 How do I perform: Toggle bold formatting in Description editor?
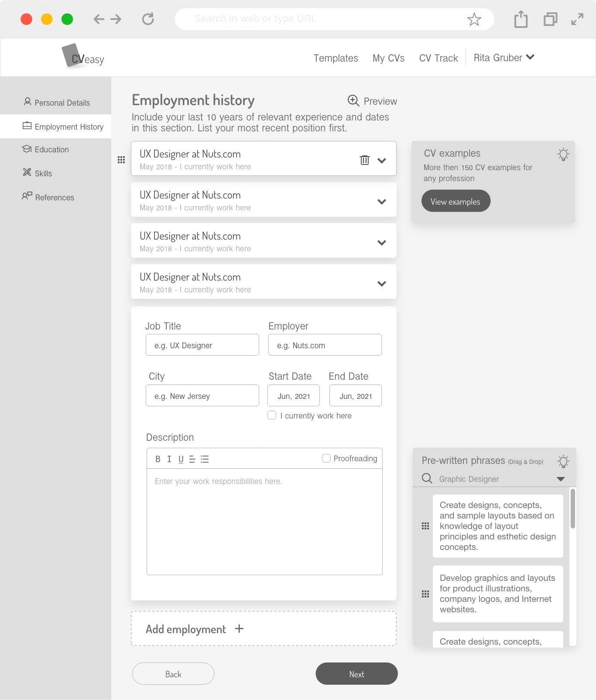[158, 459]
